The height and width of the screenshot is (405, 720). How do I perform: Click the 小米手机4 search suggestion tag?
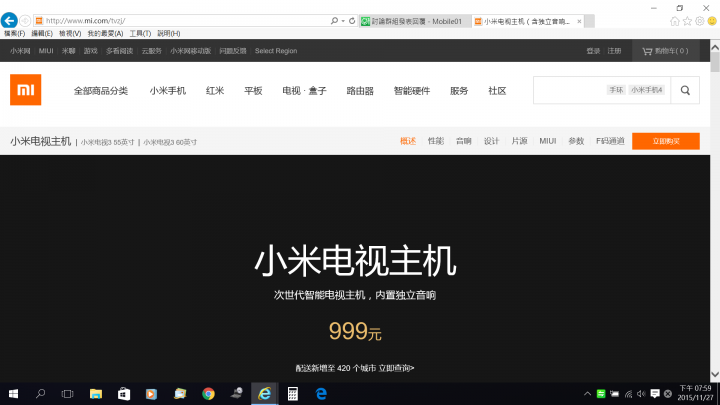[x=647, y=90]
